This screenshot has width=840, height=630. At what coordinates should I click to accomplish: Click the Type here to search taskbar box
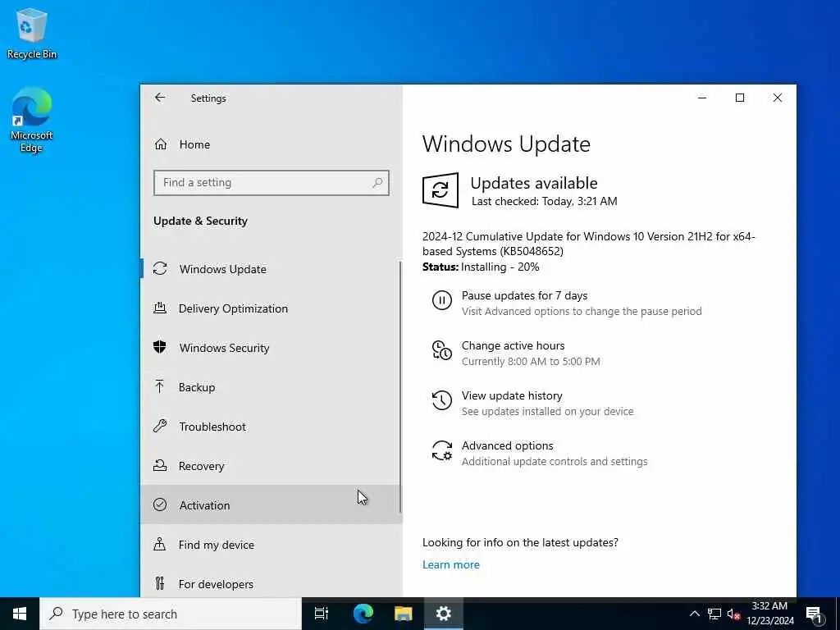coord(171,614)
